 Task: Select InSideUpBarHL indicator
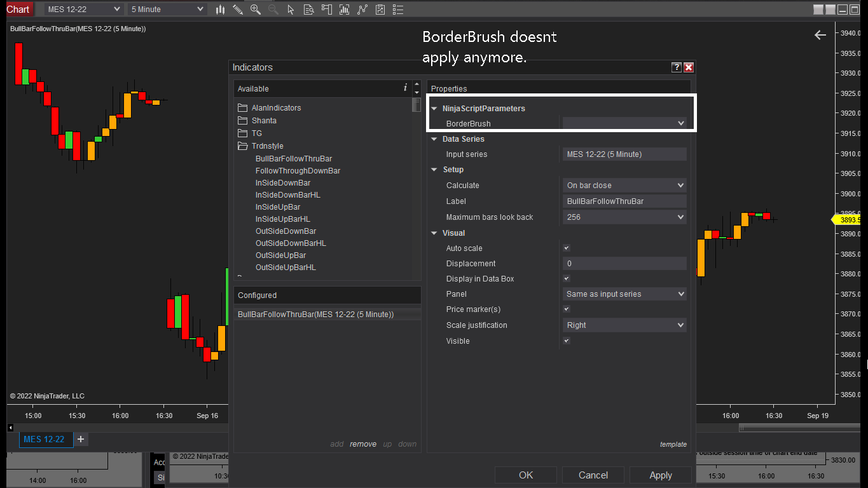point(283,219)
